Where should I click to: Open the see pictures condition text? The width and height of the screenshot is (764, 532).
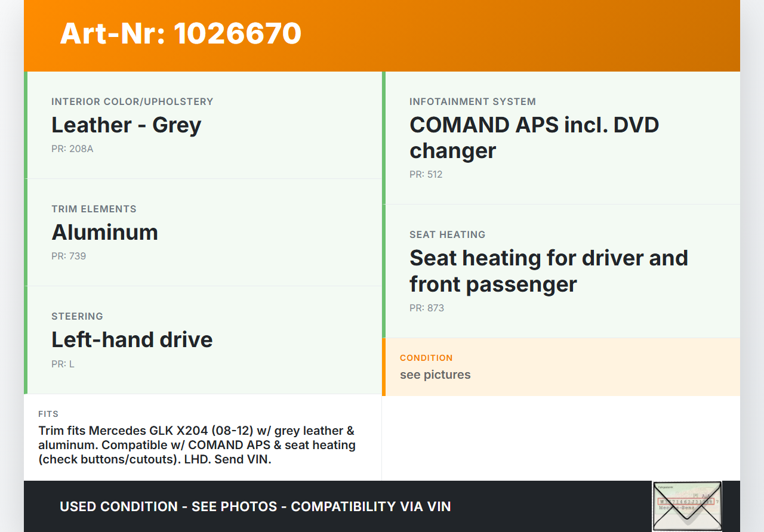(435, 375)
